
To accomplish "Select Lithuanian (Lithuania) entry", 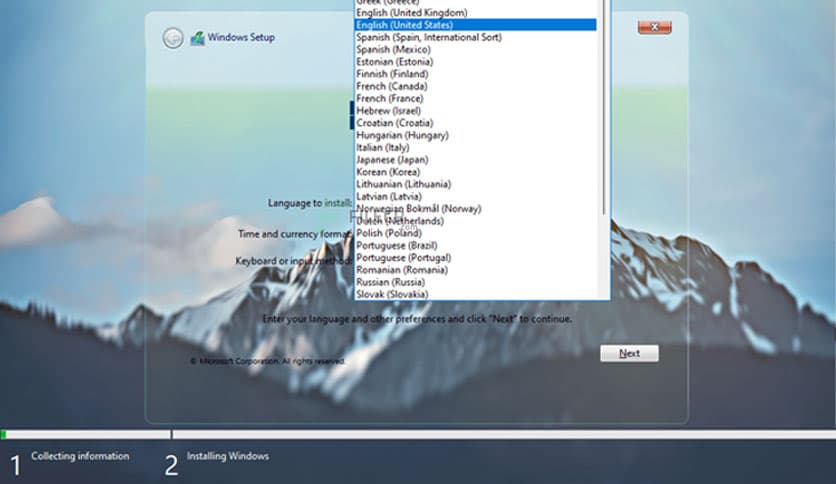I will (x=476, y=184).
